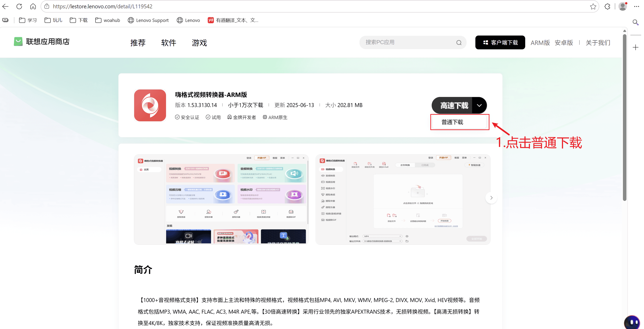Switch to the 游戏 tab
644x329 pixels.
coord(199,43)
